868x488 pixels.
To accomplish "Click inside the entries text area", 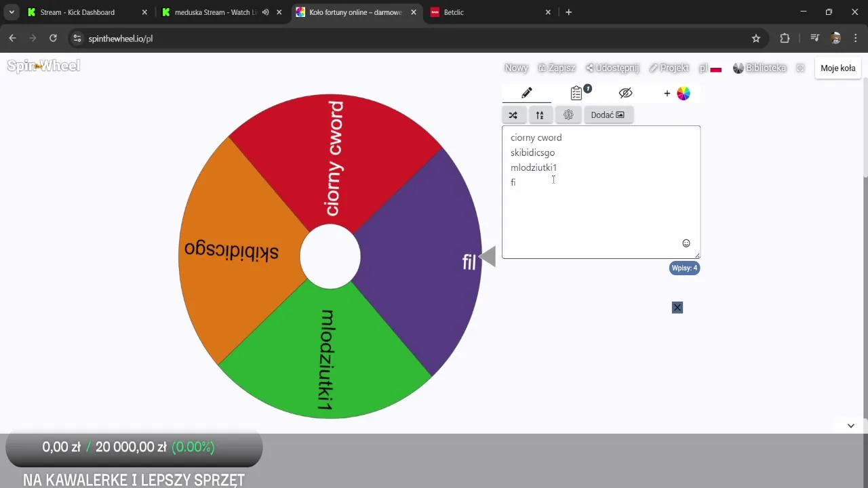I will pyautogui.click(x=601, y=192).
